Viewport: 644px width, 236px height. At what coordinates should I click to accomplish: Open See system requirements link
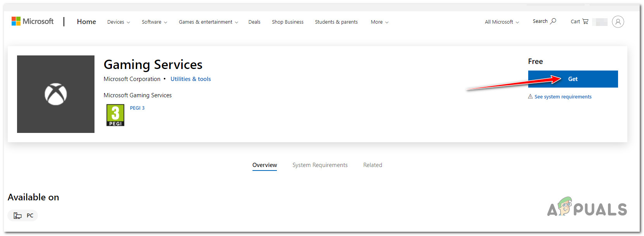pos(563,97)
